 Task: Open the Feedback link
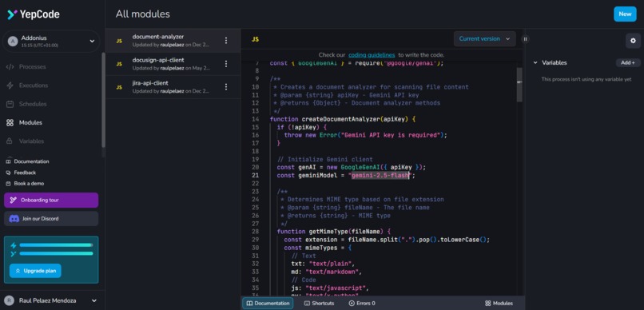click(22, 173)
